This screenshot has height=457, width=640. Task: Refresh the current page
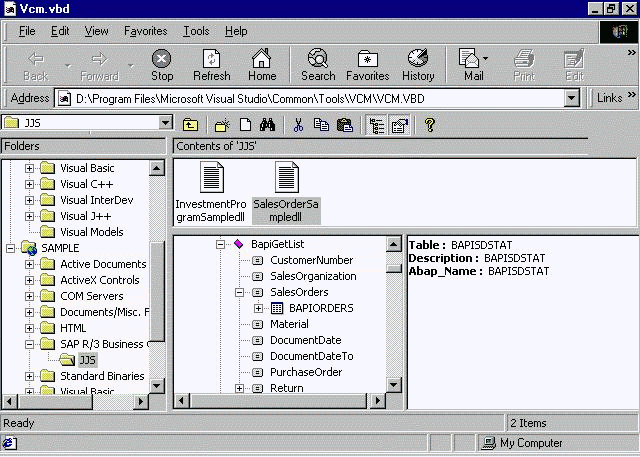click(x=212, y=65)
